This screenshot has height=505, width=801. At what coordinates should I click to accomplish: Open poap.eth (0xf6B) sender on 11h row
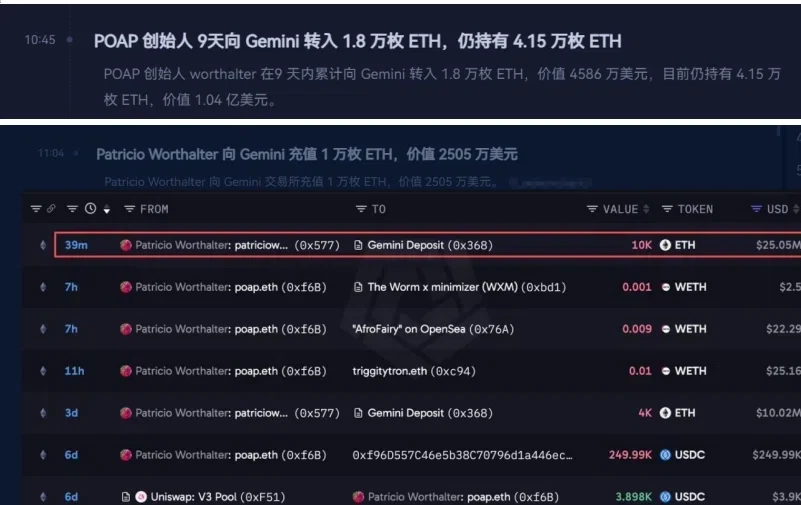click(x=280, y=371)
